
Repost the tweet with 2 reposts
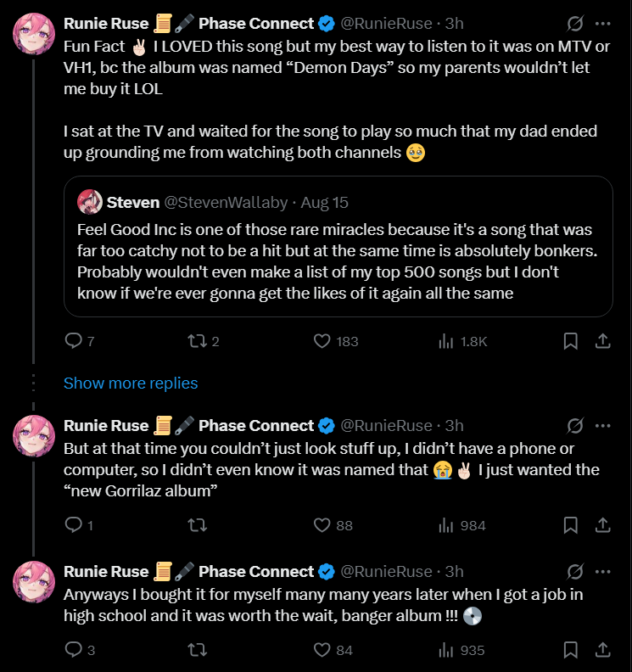(196, 341)
